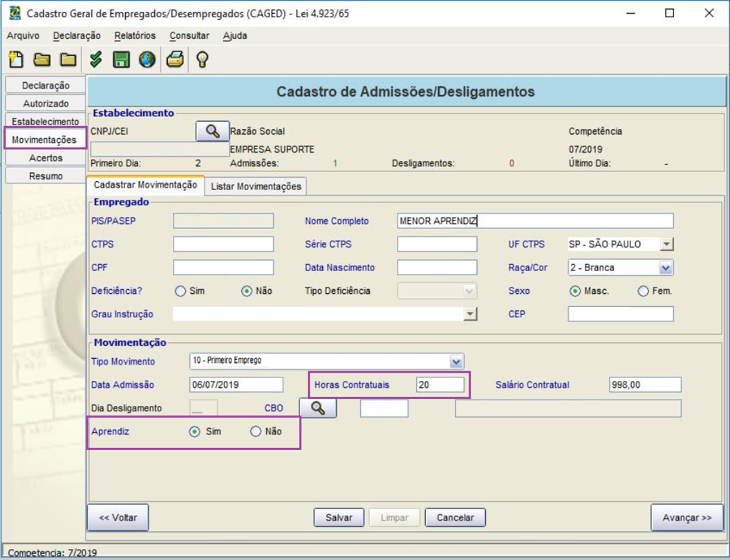Open the Ajuda menu
730x560 pixels.
pyautogui.click(x=235, y=36)
